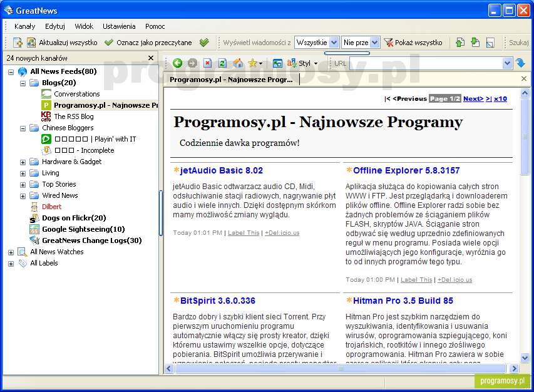Click the star beside Hitman Pro 3.5
534x392 pixels.
pyautogui.click(x=349, y=300)
